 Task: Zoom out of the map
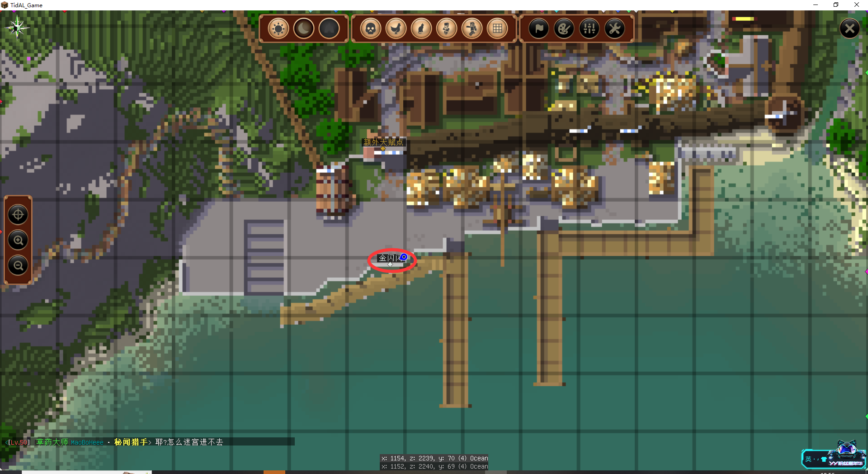tap(18, 265)
